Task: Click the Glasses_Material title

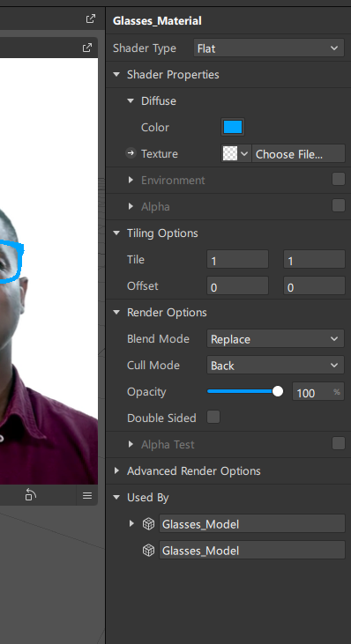Action: [157, 20]
